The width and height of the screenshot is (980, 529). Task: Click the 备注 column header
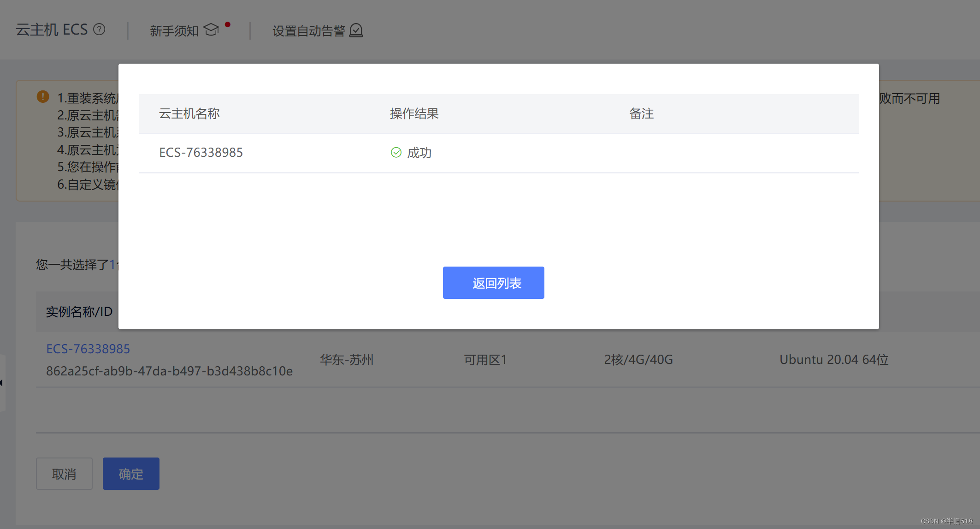point(641,113)
